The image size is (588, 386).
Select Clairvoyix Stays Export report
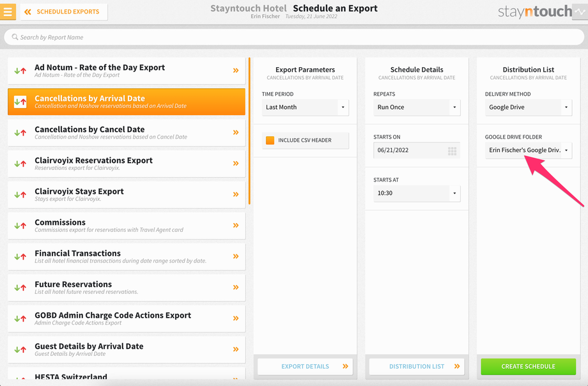pos(127,195)
